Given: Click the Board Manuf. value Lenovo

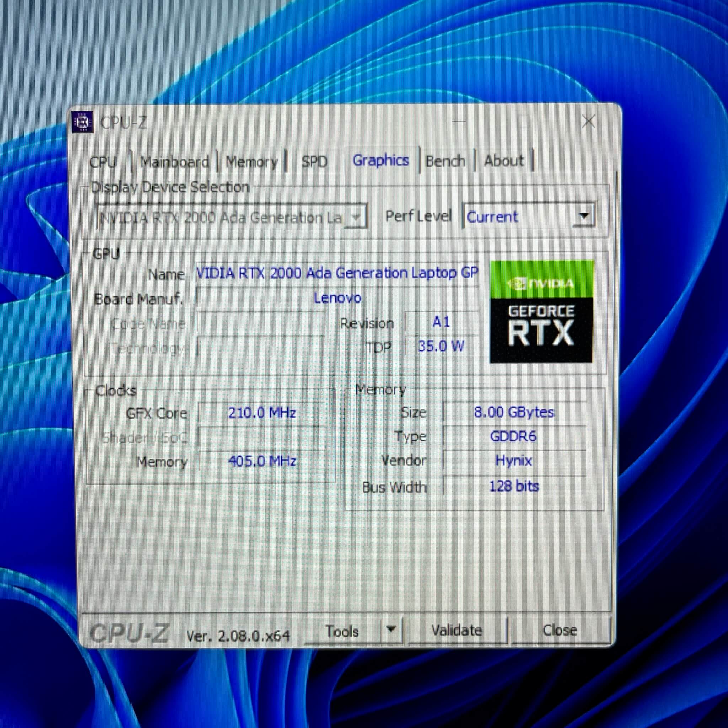Looking at the screenshot, I should point(337,298).
